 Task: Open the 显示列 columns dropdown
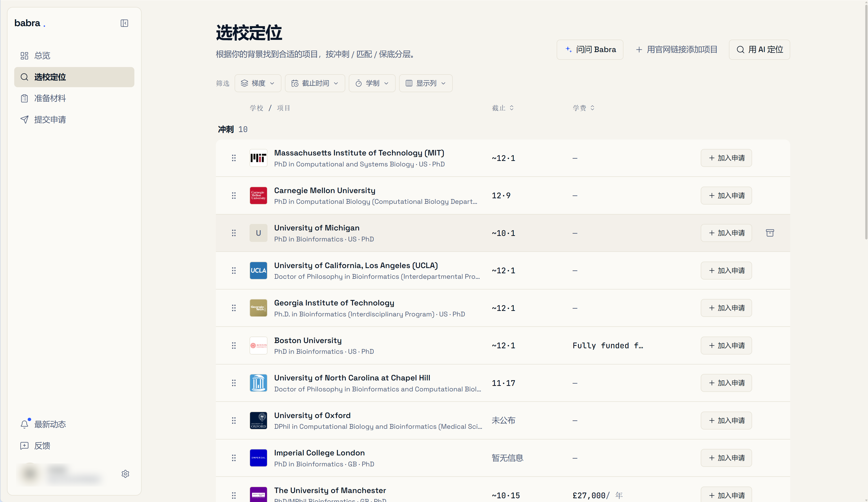point(426,83)
